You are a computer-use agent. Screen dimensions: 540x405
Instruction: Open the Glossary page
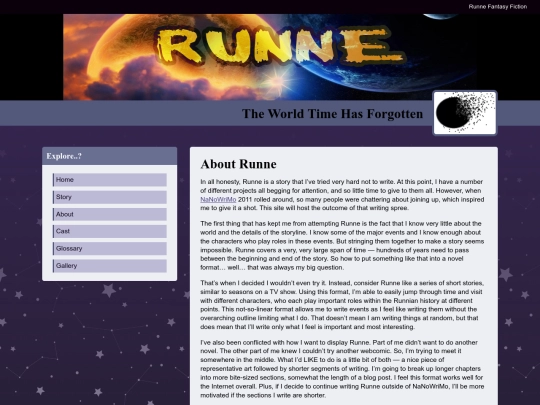point(110,248)
